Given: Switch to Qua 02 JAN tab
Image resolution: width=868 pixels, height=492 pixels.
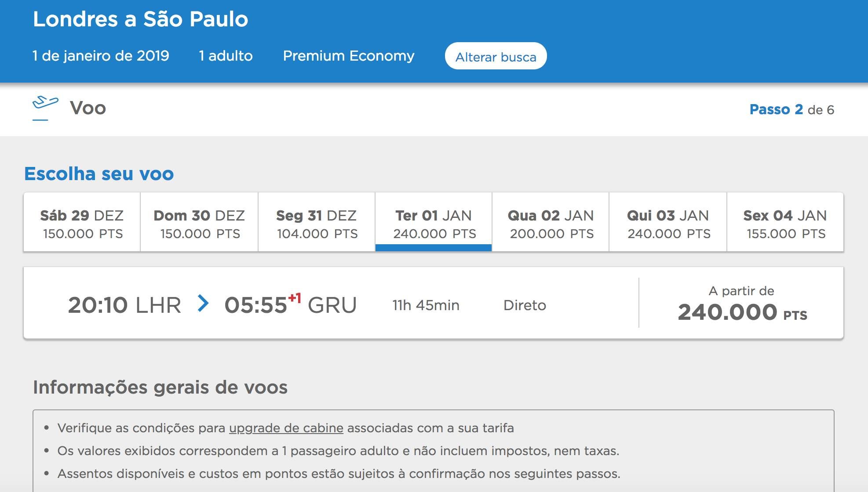Looking at the screenshot, I should [x=551, y=222].
